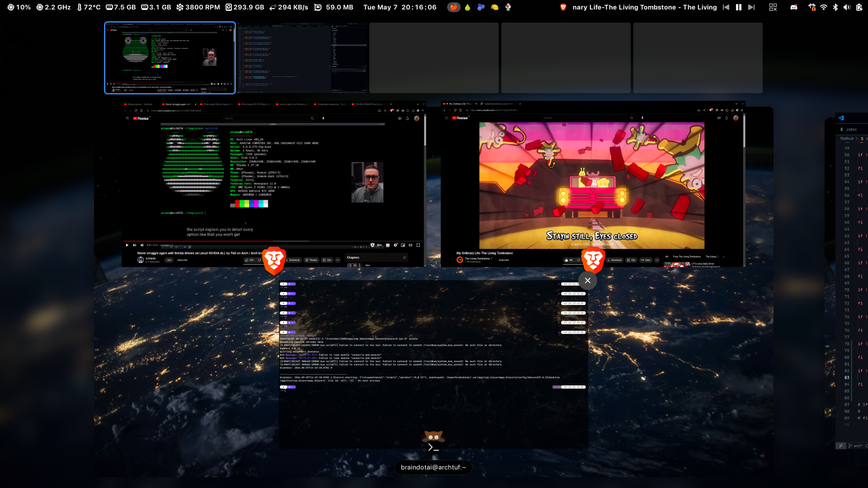Click the Brave icon on Living Tombstone window

coord(593,260)
